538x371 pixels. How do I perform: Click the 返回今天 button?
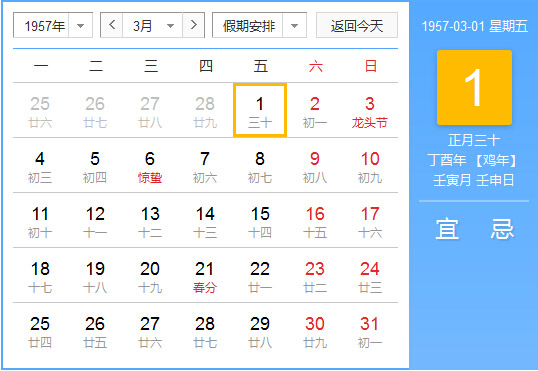click(x=357, y=25)
